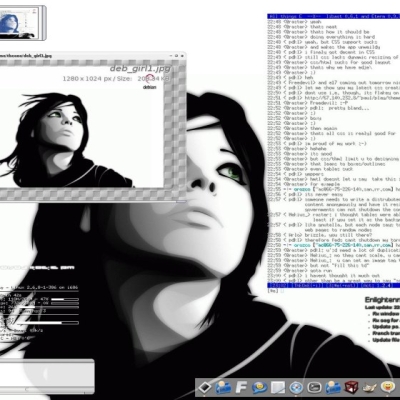Open the 'French tran' news item
Screen dimensions: 400x400
386,333
